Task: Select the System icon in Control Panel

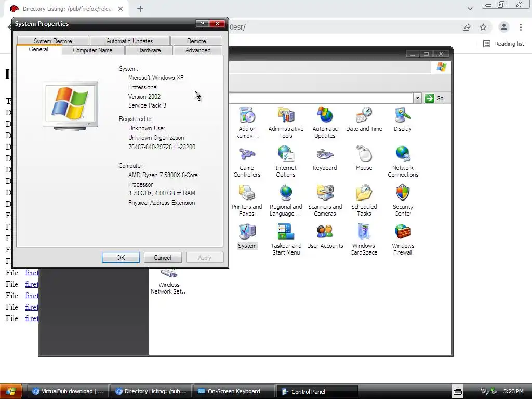Action: (247, 236)
